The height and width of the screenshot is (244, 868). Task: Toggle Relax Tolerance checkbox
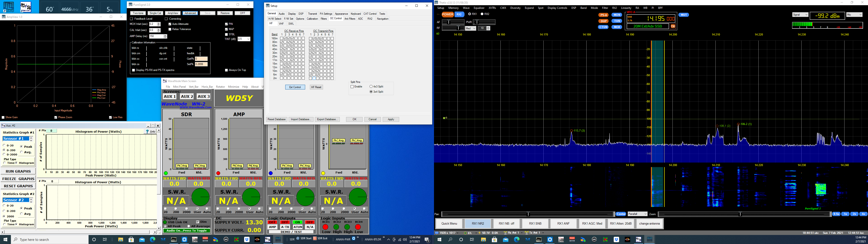click(x=170, y=29)
